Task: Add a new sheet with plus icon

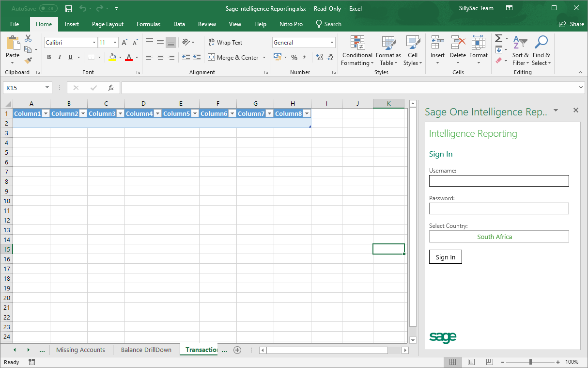Action: click(x=237, y=350)
